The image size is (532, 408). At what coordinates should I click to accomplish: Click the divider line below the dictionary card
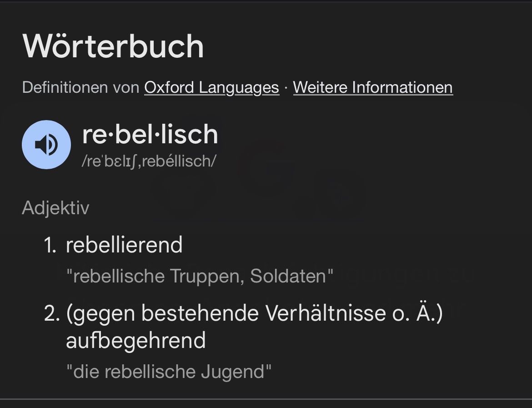tap(266, 399)
